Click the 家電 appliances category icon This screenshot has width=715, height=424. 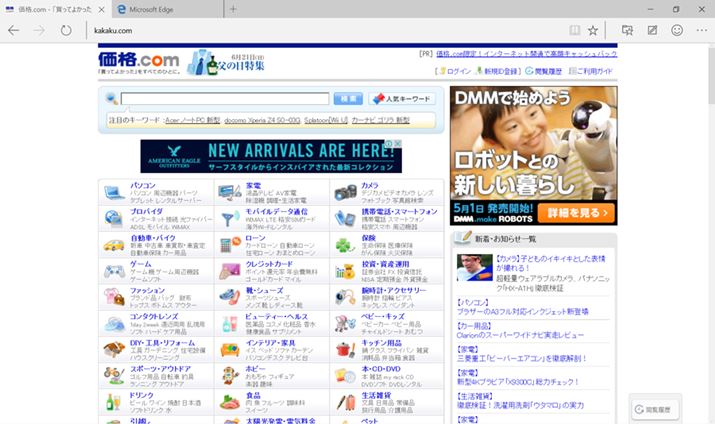coord(229,192)
